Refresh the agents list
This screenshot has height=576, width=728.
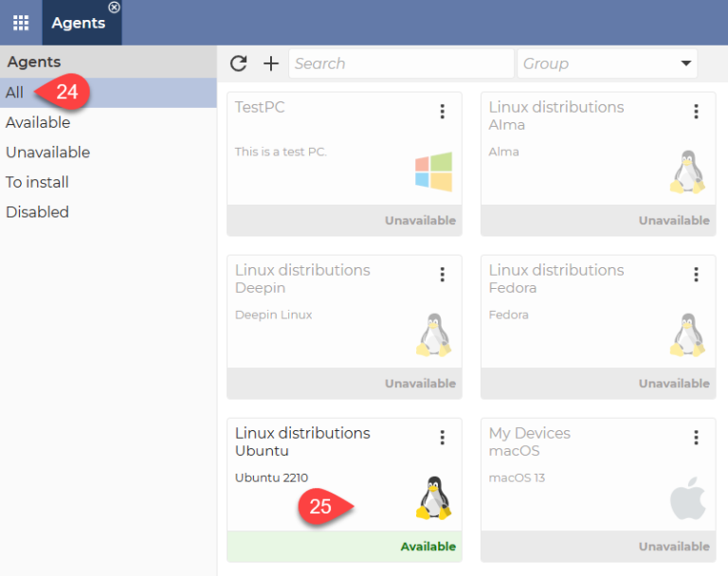point(239,63)
